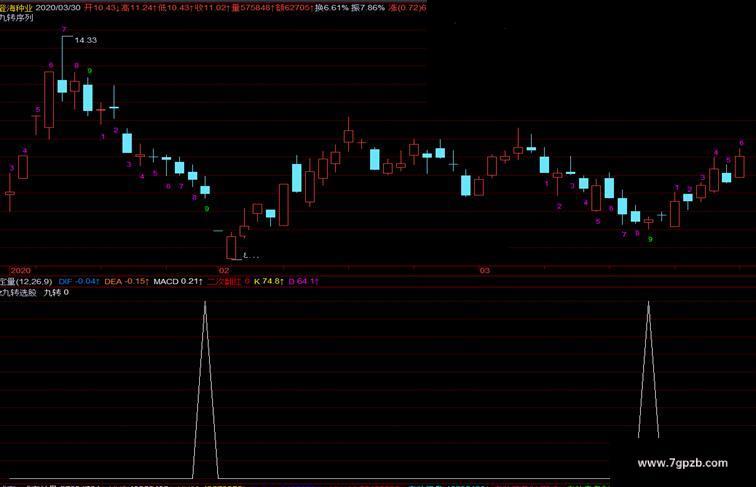Click the volume 量575848 value

pos(252,8)
